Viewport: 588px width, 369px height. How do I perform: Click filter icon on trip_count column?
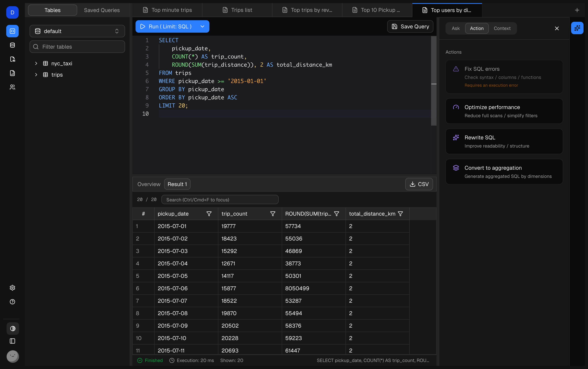[273, 214]
